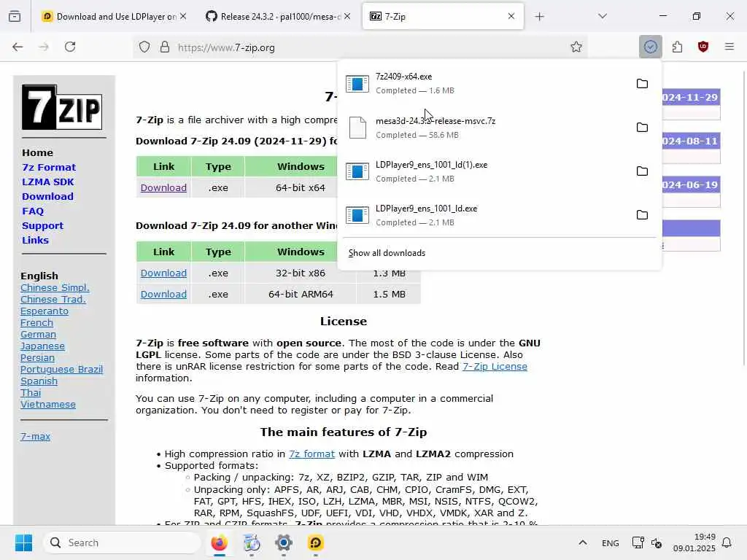Click the page vertical scrollbar
This screenshot has height=560, width=747.
(x=743, y=217)
